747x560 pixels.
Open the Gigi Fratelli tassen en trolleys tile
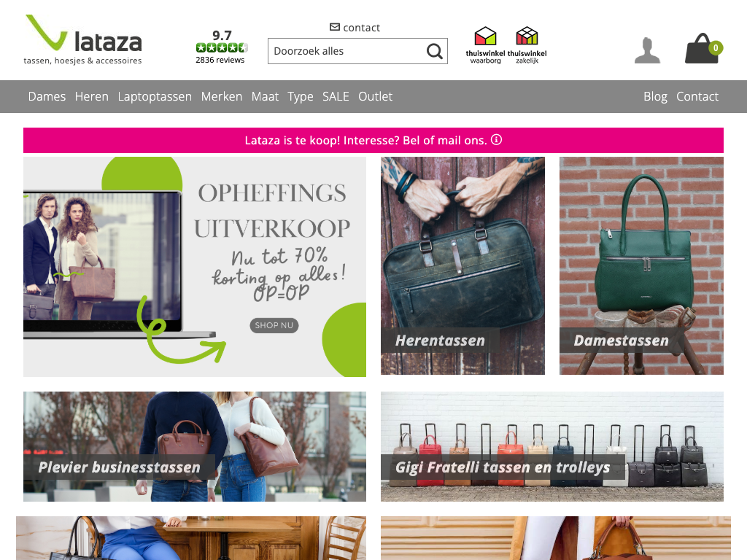click(x=552, y=447)
